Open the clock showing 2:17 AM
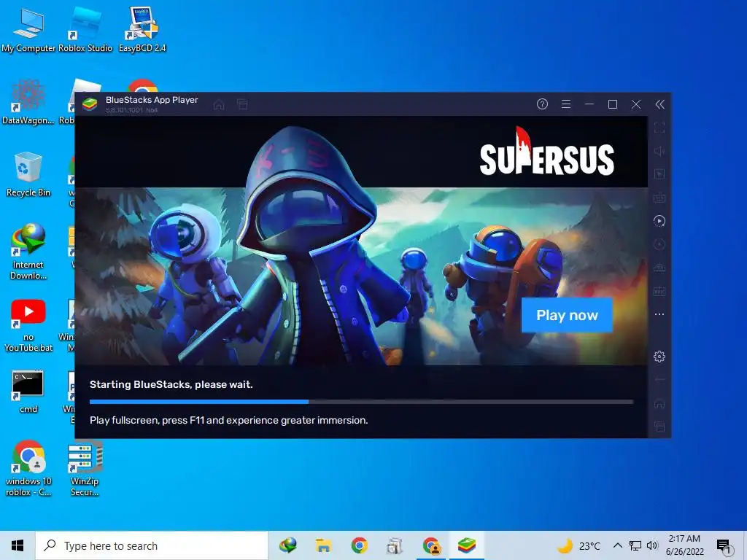 (x=684, y=545)
